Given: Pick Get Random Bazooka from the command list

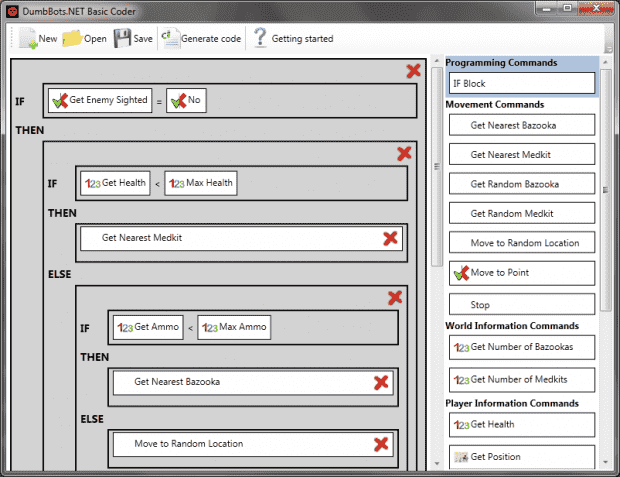Looking at the screenshot, I should 521,184.
